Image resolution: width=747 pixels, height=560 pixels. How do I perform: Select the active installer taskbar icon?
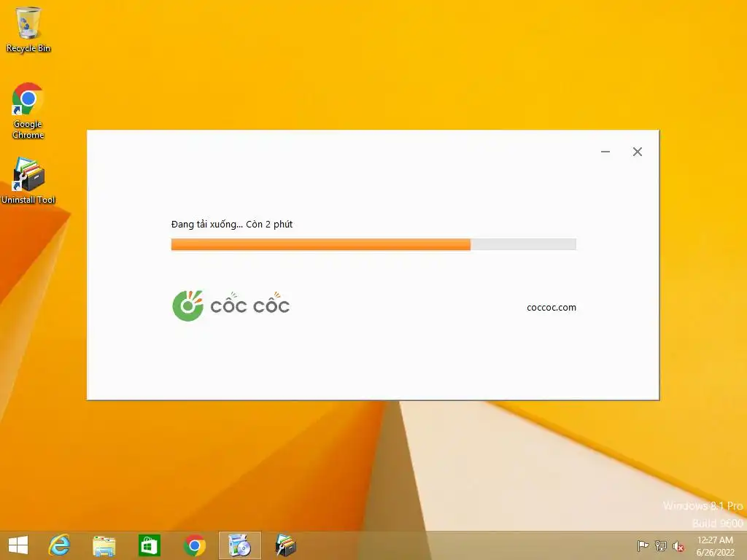coord(239,545)
